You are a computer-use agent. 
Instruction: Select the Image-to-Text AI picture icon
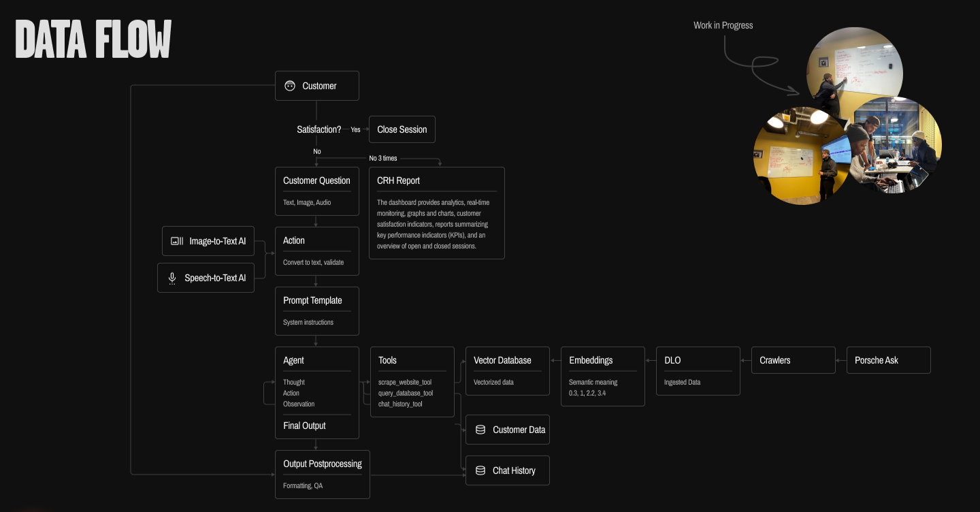tap(177, 240)
